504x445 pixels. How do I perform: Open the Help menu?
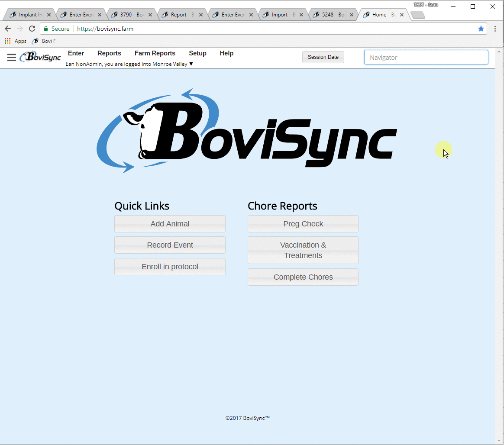tap(226, 53)
